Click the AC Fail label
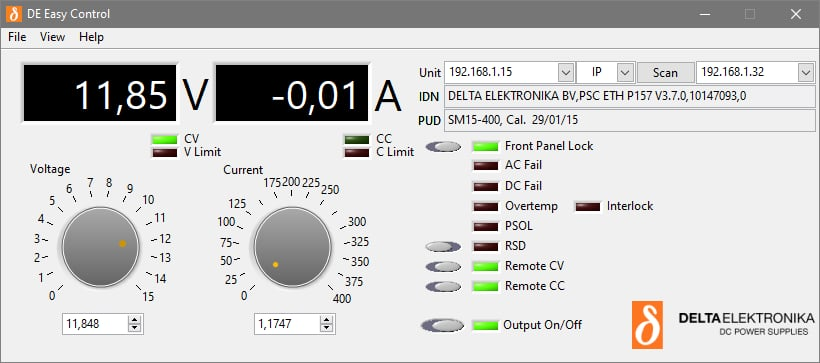Viewport: 820px width, 363px height. (x=523, y=165)
